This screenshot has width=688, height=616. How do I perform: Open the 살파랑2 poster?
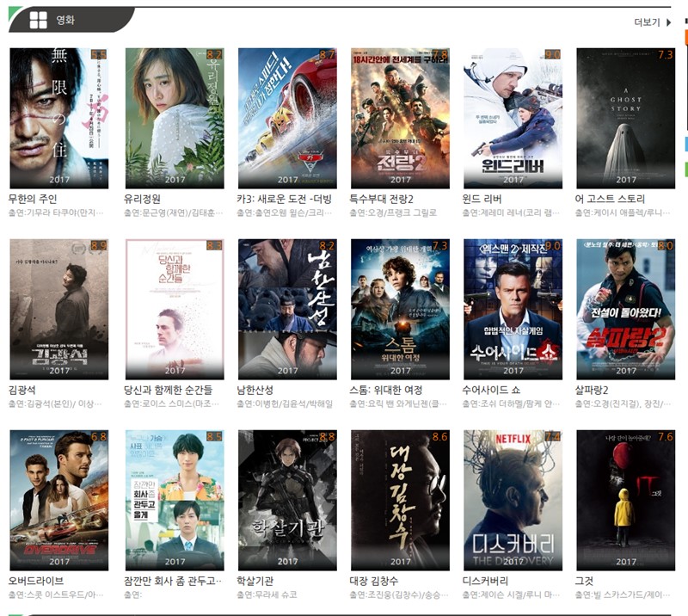(626, 309)
